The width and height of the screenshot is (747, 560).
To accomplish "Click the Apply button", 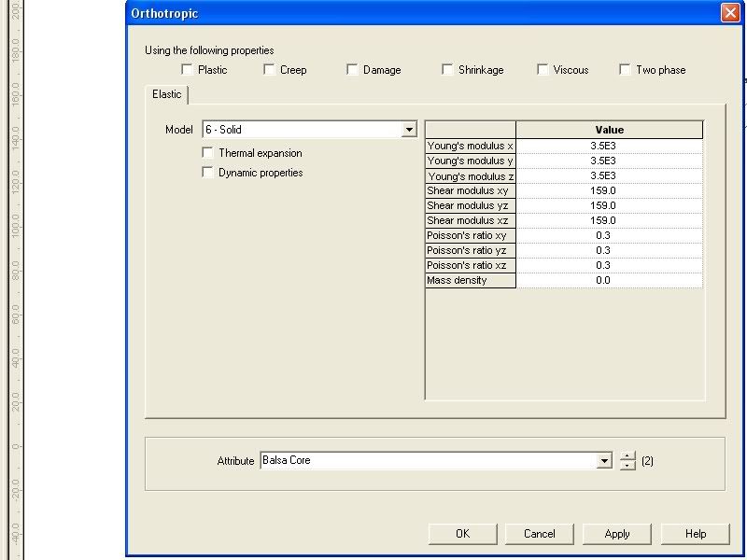I will click(x=617, y=534).
